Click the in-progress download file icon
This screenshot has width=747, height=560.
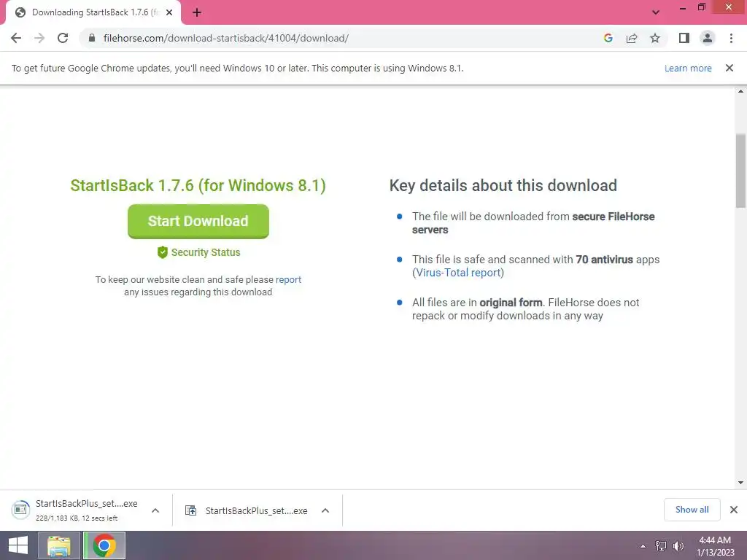(x=20, y=510)
